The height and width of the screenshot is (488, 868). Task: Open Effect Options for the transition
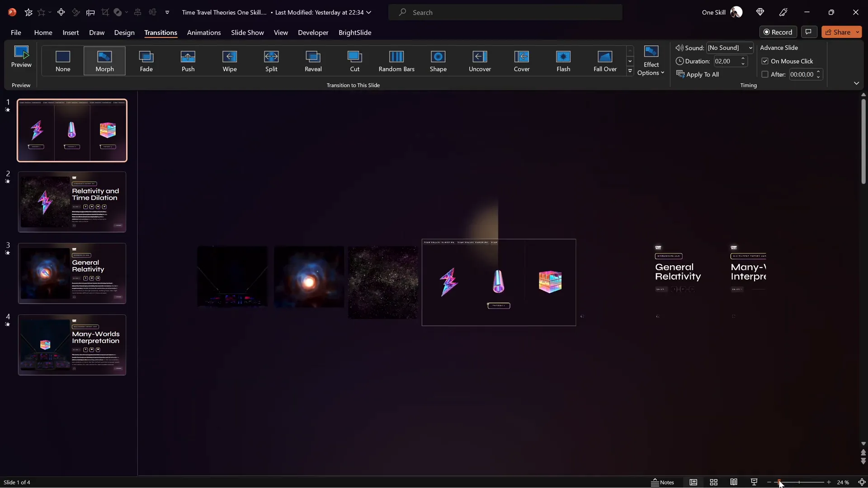651,61
